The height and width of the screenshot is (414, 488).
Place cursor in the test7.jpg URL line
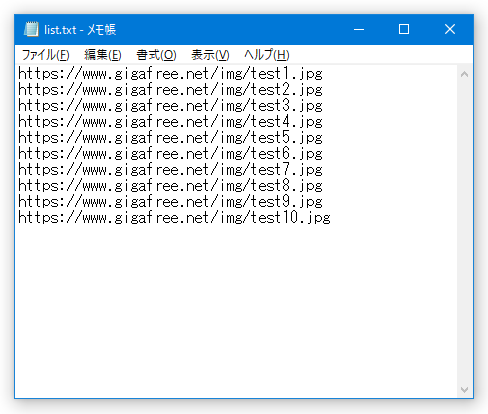170,170
